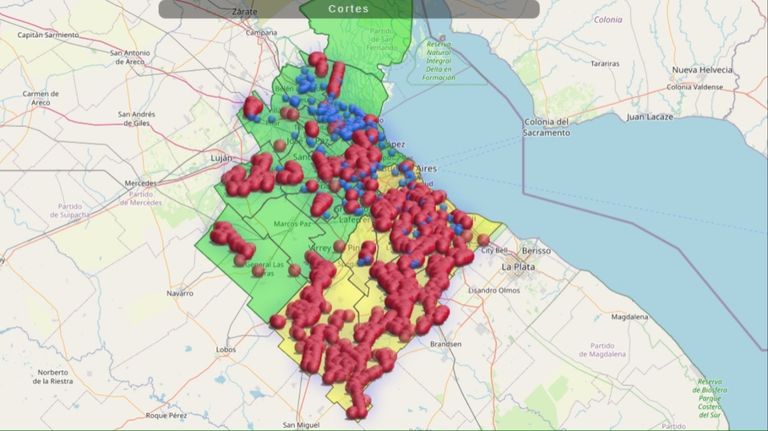
Task: Click the Brandsen town label
Action: coord(446,344)
